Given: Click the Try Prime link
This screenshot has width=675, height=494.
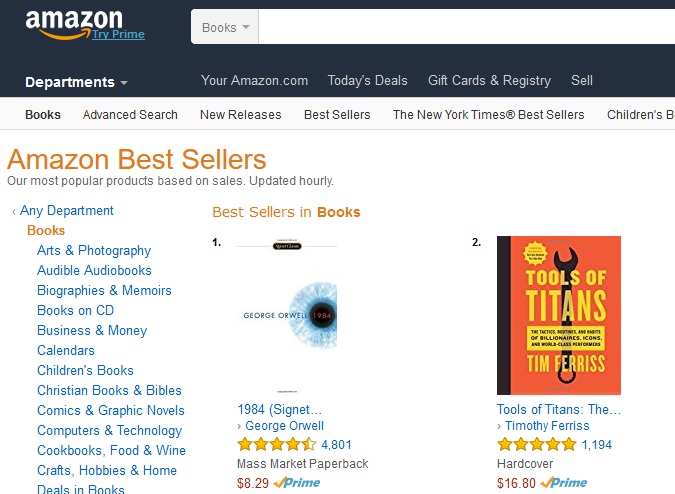Looking at the screenshot, I should click(118, 34).
